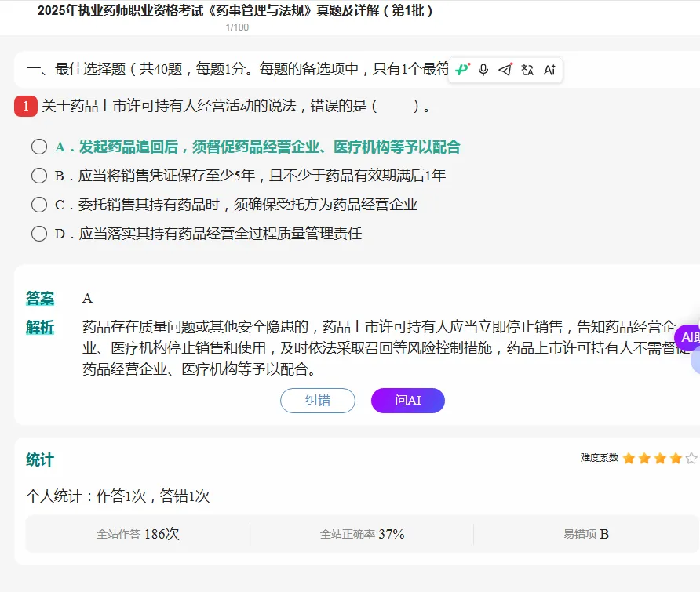Click the 解析 label
Viewport: 700px width, 592px height.
point(40,327)
